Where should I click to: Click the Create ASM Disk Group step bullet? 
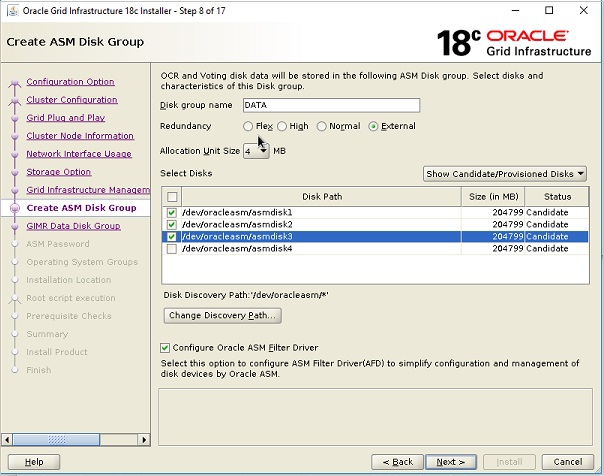[15, 208]
